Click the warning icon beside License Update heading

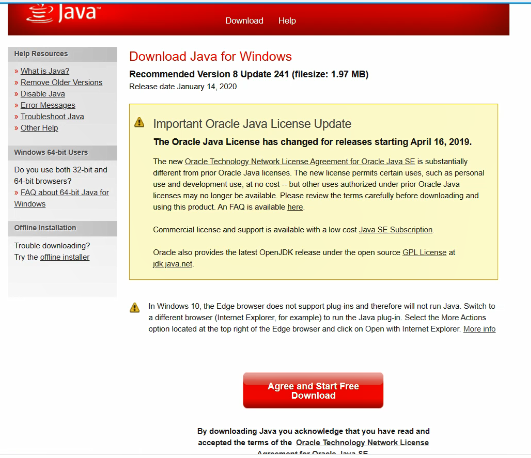point(139,122)
